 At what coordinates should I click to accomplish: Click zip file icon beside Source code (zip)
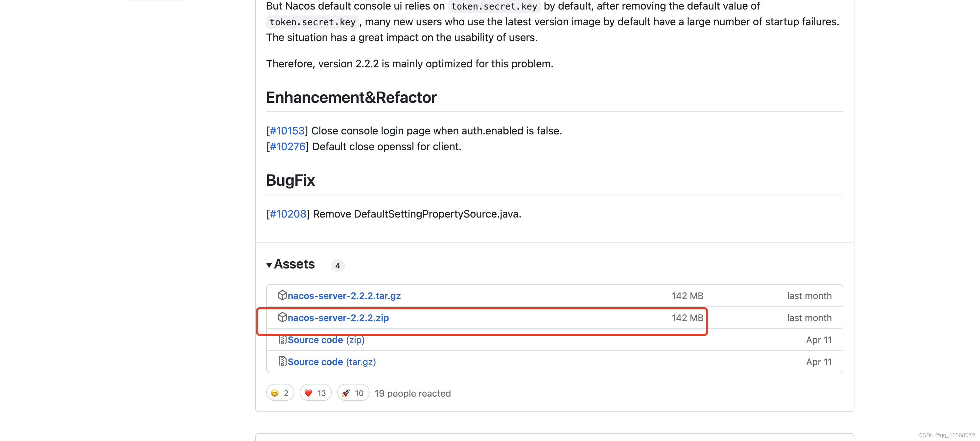tap(282, 339)
